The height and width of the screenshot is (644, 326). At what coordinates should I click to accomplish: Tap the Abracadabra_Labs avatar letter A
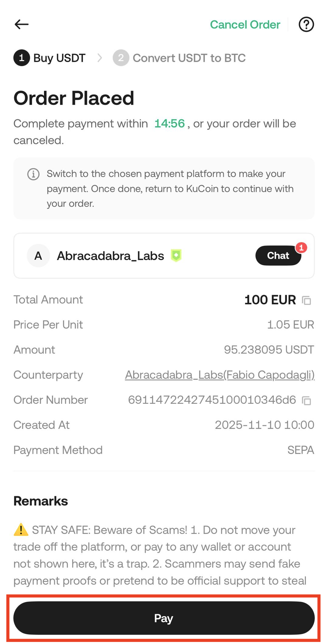tap(38, 256)
